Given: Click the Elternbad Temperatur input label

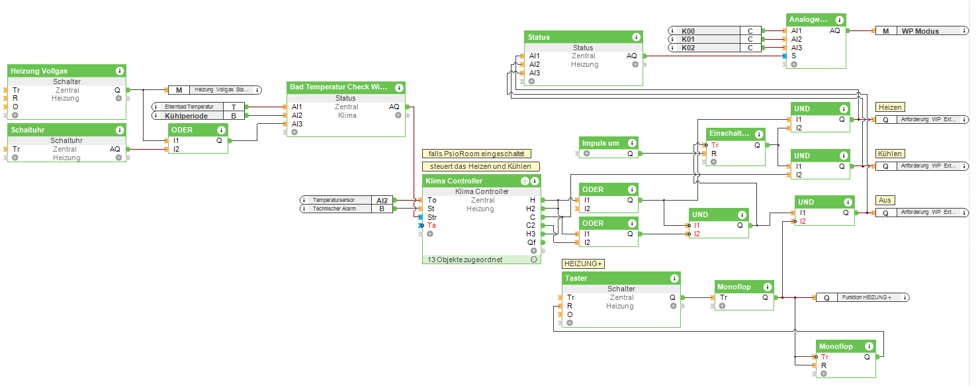Looking at the screenshot, I should (x=189, y=106).
